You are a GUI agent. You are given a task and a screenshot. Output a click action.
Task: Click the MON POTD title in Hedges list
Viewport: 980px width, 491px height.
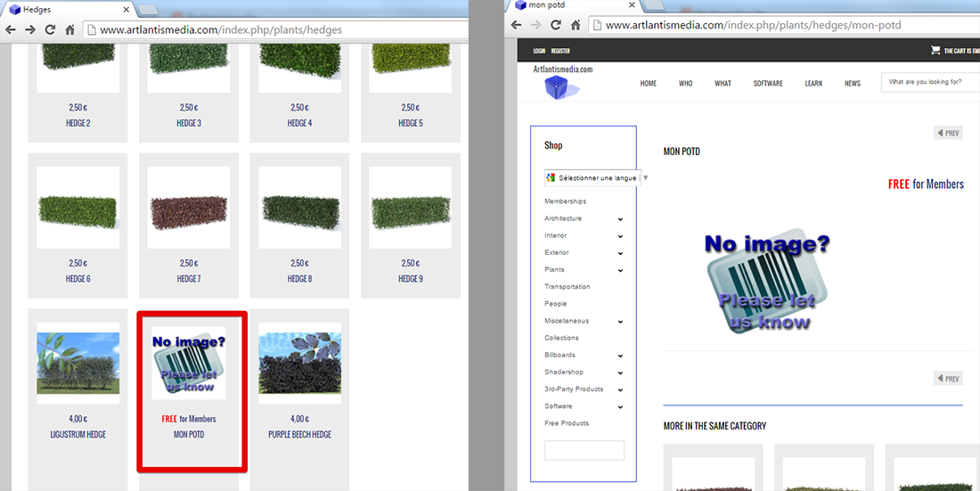(x=189, y=434)
